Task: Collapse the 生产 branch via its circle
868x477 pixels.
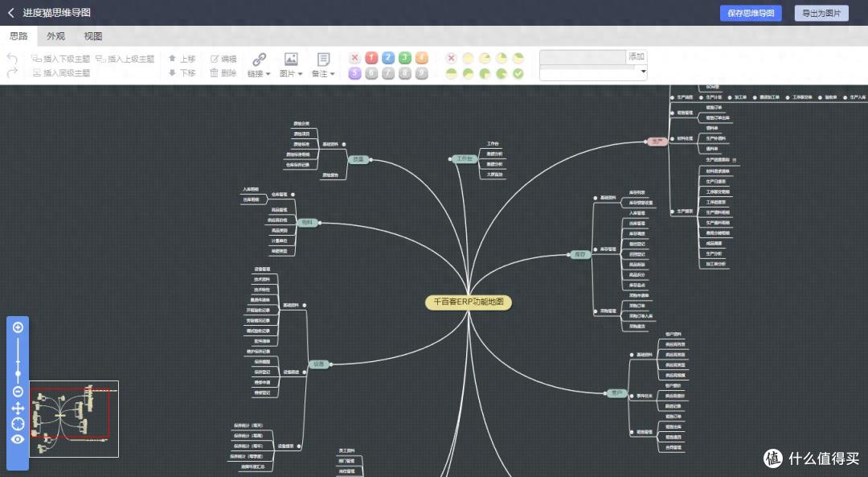Action: click(x=646, y=142)
